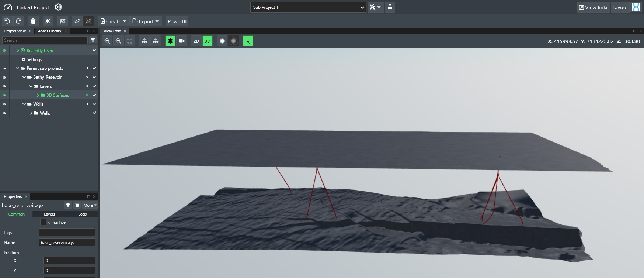Switch viewport to 3D mode
Viewport: 644px width, 278px height.
click(x=208, y=41)
